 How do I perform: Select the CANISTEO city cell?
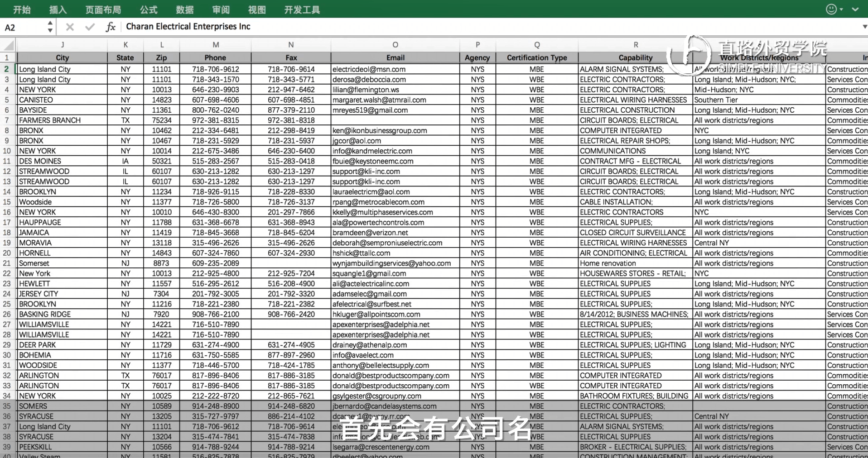coord(62,100)
